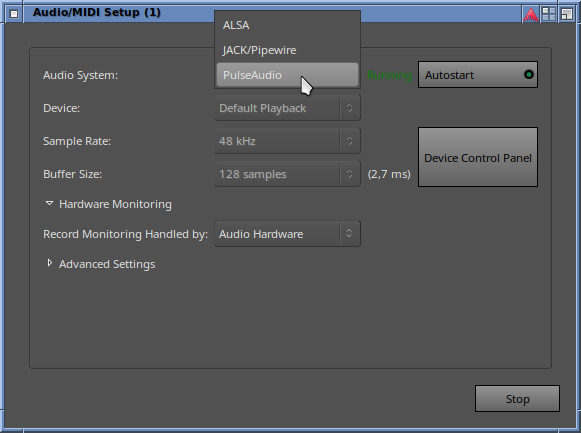Click the Device label
Screen dimensions: 581x433
pos(62,108)
